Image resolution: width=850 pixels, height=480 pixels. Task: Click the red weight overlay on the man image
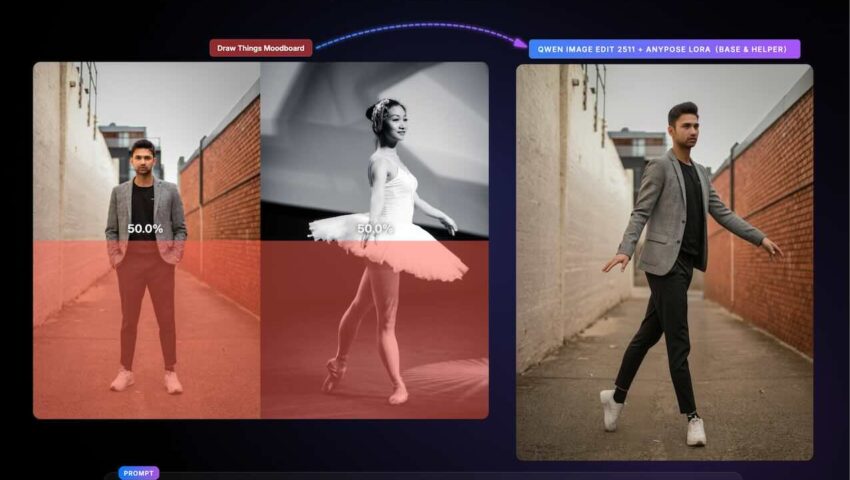click(x=80, y=330)
